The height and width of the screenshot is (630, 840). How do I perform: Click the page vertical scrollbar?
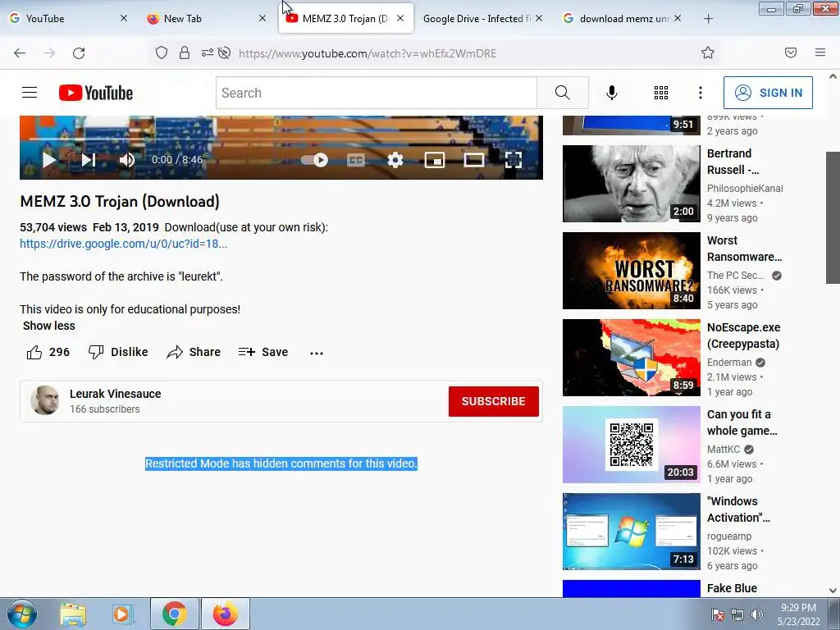833,217
